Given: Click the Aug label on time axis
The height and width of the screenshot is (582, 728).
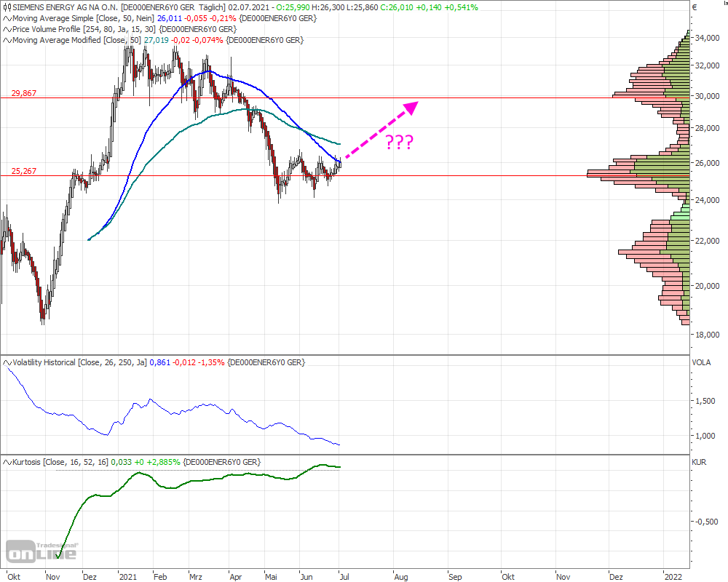Looking at the screenshot, I should pos(401,577).
